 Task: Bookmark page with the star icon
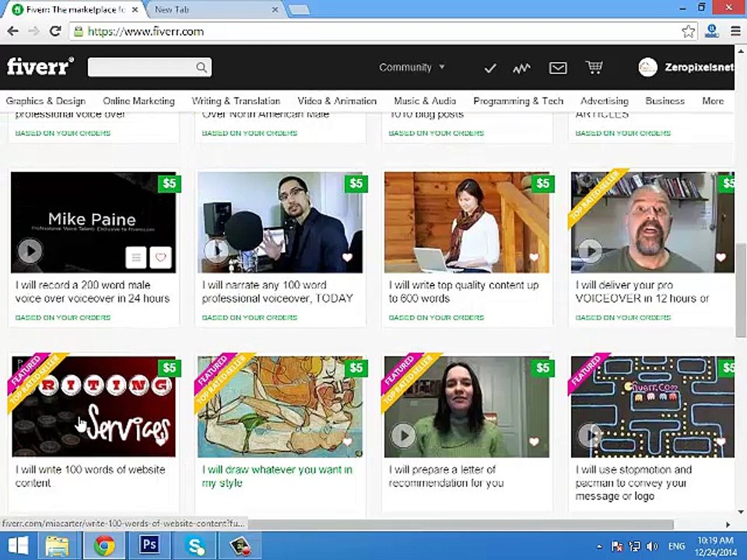click(688, 31)
